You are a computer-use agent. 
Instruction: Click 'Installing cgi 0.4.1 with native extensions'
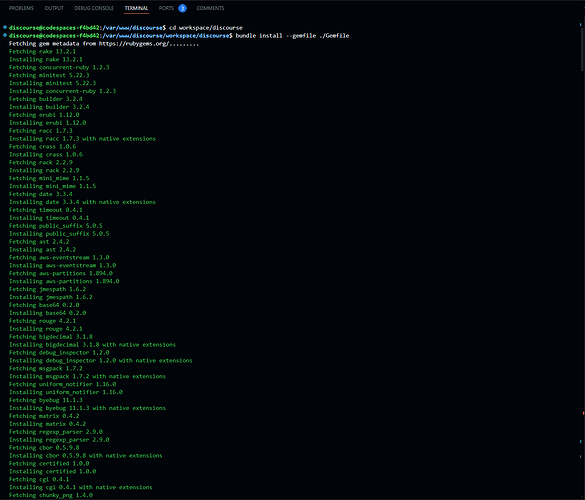pyautogui.click(x=81, y=487)
